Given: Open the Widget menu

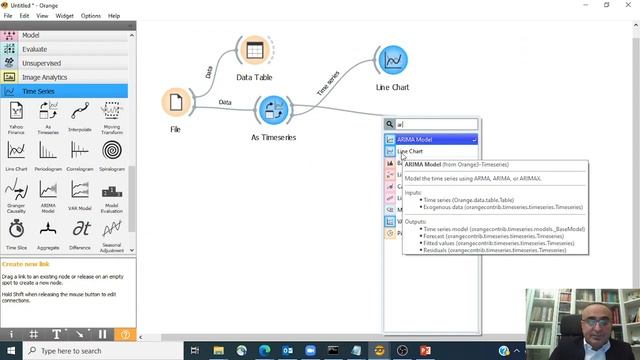Looking at the screenshot, I should tap(64, 16).
